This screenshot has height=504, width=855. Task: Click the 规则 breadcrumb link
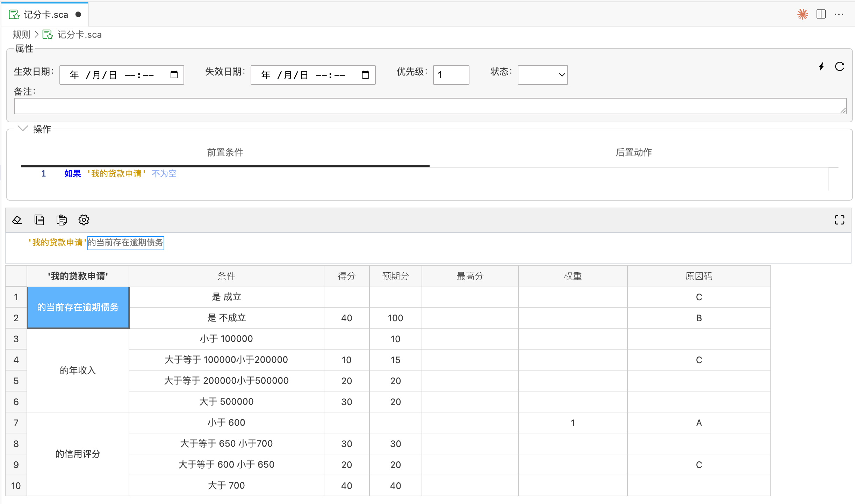click(22, 35)
